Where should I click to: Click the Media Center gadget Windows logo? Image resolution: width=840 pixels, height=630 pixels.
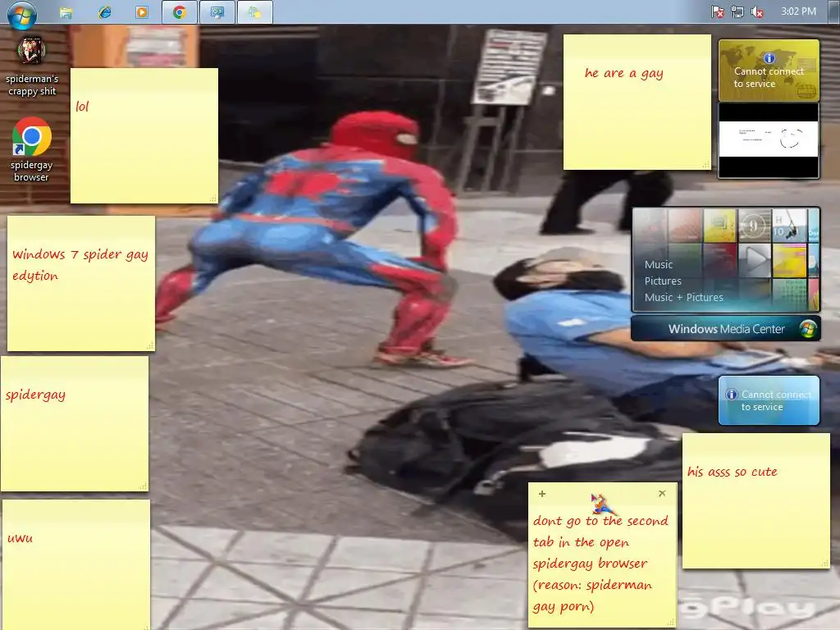(x=808, y=328)
